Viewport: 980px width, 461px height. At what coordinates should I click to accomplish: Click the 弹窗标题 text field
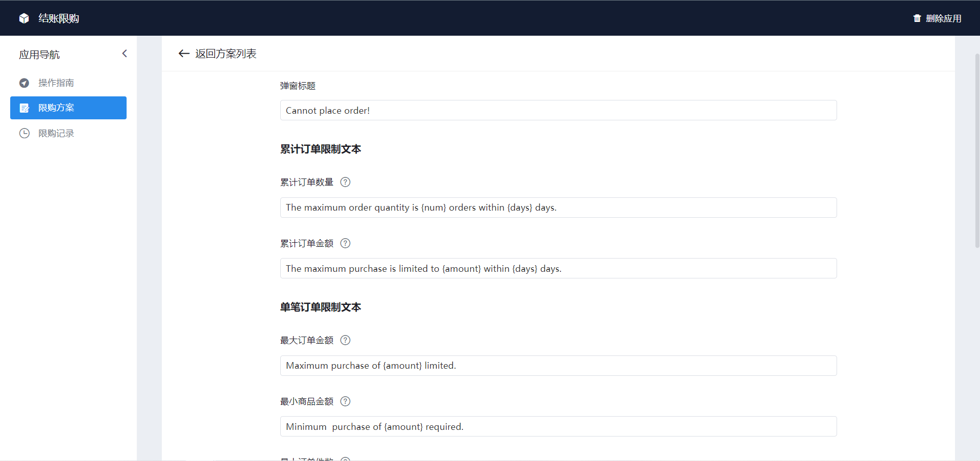coord(558,110)
